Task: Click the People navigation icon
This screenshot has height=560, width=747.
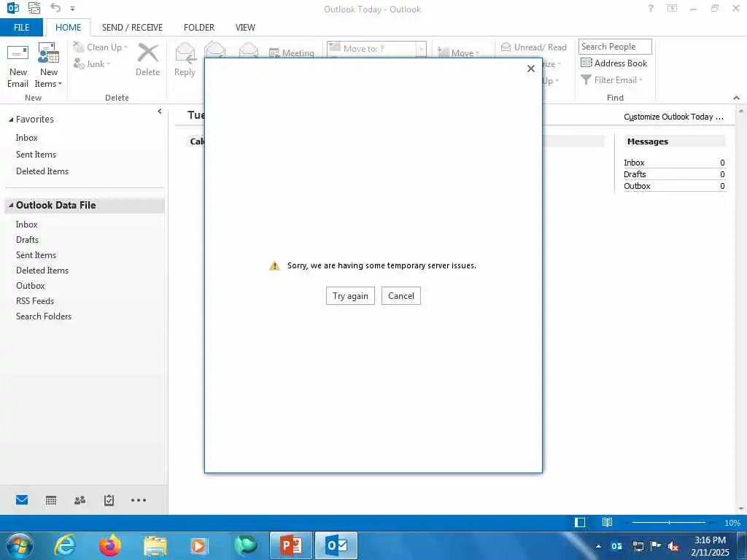Action: (80, 500)
